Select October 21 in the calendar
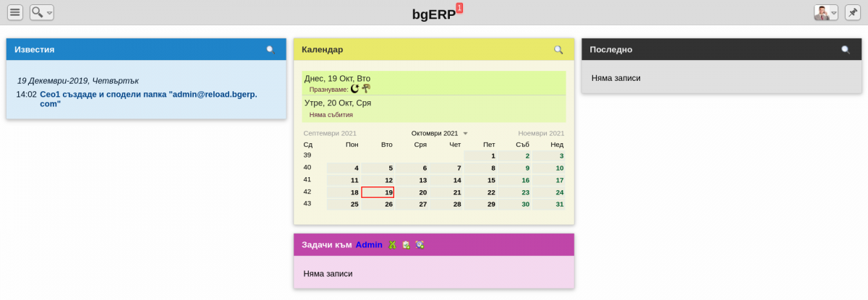 446,192
